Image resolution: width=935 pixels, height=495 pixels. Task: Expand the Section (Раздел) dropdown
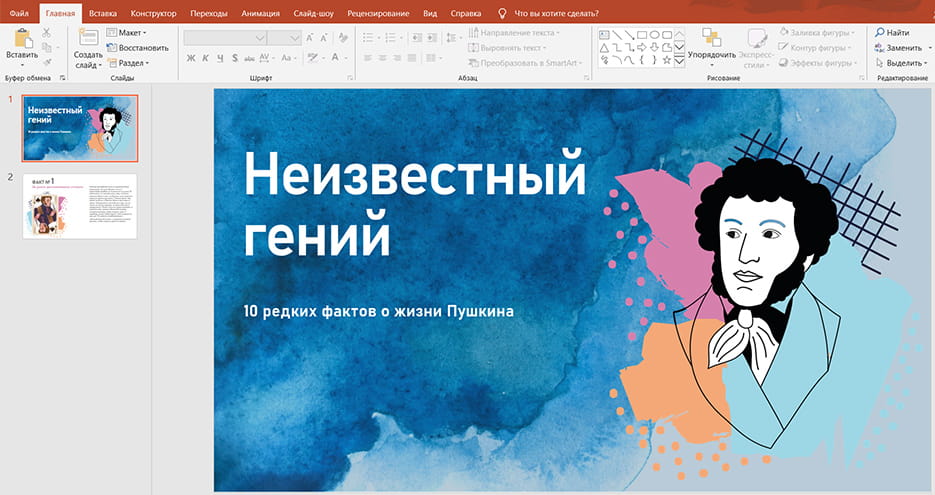click(129, 63)
